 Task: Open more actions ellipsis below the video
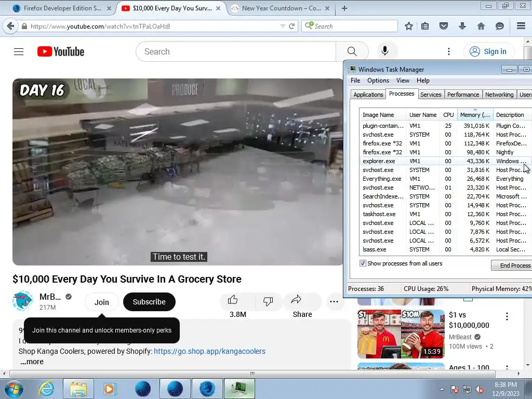pyautogui.click(x=334, y=301)
